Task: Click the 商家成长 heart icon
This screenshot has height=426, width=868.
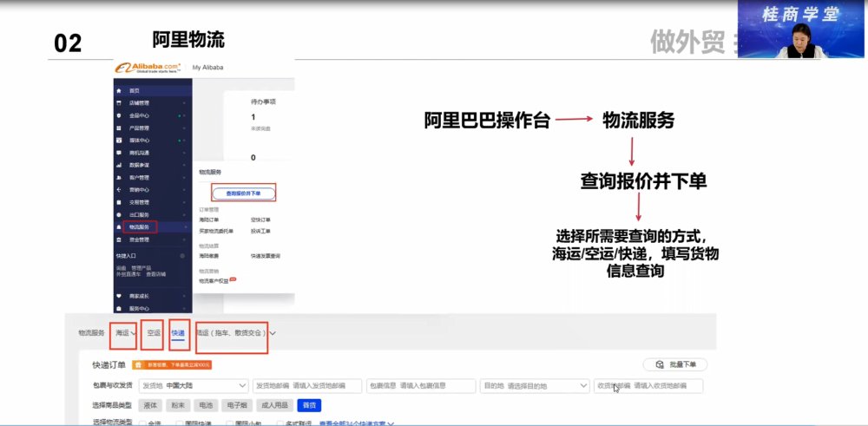Action: pos(118,296)
